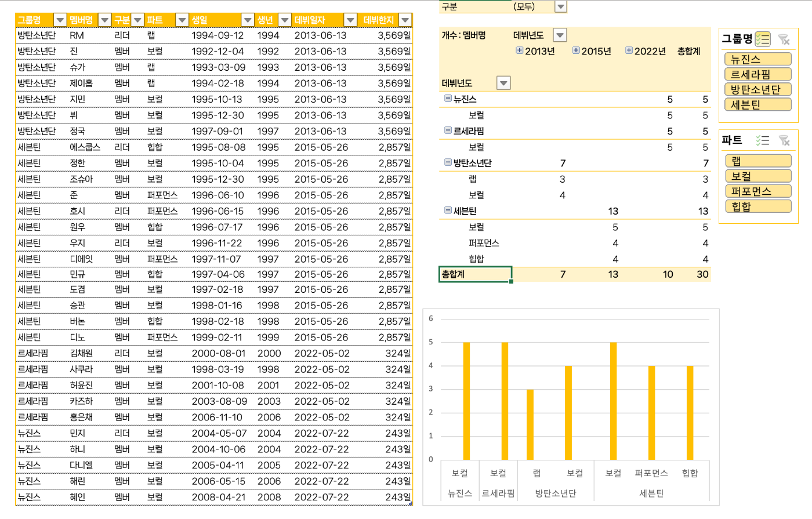Select the grand total cell showing 30
Image resolution: width=812 pixels, height=519 pixels.
[702, 274]
